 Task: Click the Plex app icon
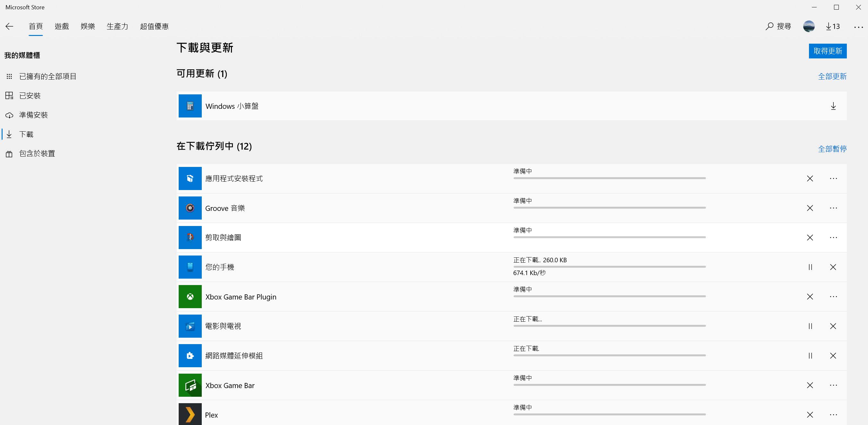click(x=190, y=414)
